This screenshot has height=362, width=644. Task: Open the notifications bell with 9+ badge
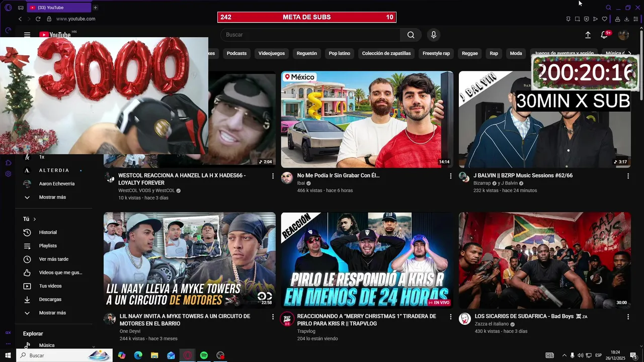tap(605, 35)
